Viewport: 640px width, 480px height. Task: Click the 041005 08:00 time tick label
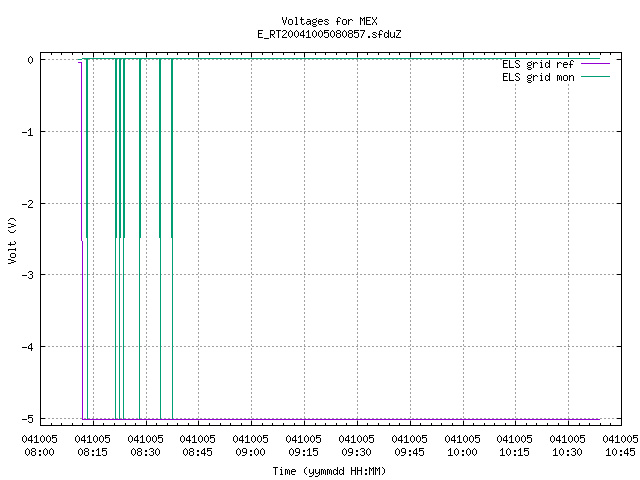click(40, 445)
